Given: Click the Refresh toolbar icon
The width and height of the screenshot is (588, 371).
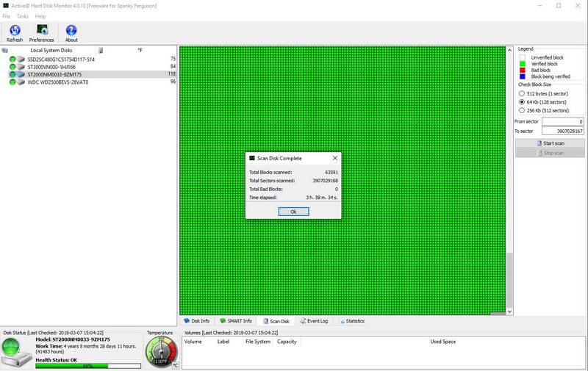Looking at the screenshot, I should click(x=15, y=32).
